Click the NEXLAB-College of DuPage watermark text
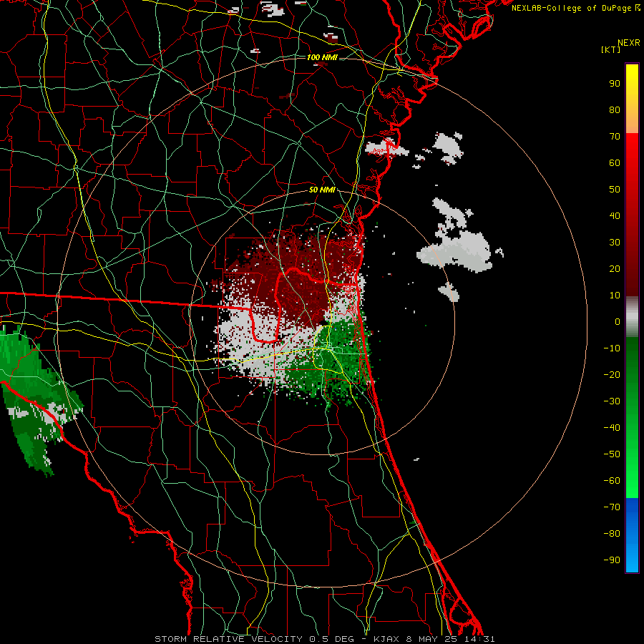Viewport: 644px width, 644px height. pos(575,8)
